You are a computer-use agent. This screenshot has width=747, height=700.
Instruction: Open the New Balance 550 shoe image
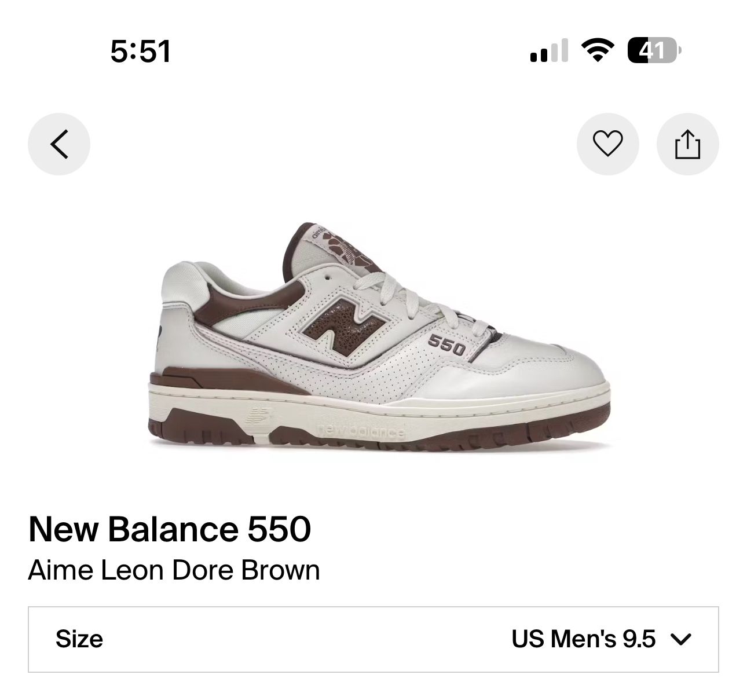[x=380, y=334]
